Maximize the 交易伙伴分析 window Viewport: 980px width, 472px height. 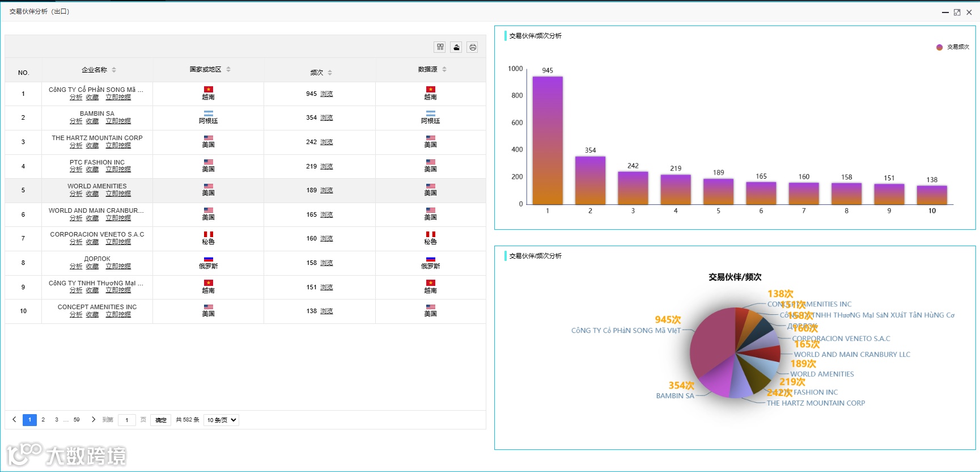coord(957,12)
